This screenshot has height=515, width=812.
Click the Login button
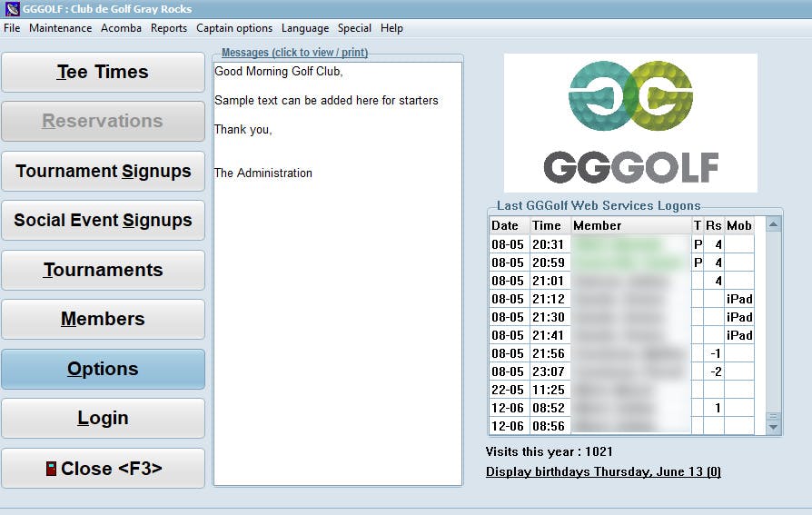click(x=103, y=418)
